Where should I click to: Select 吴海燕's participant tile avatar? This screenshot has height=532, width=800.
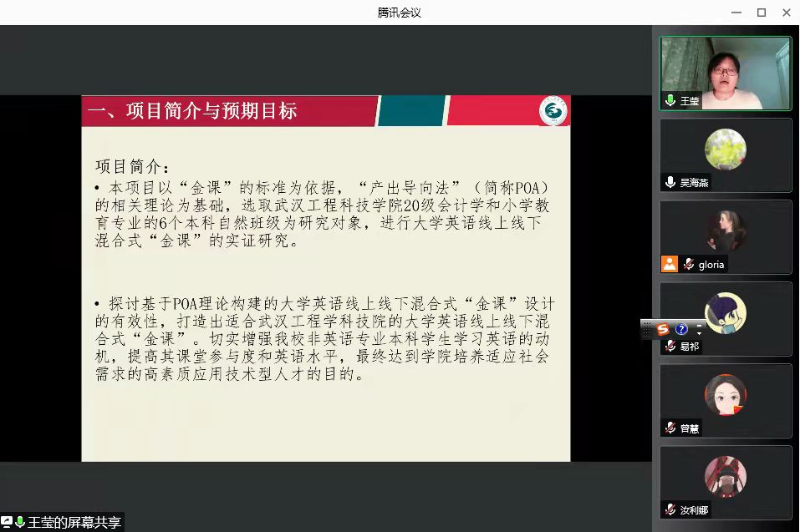pos(725,150)
